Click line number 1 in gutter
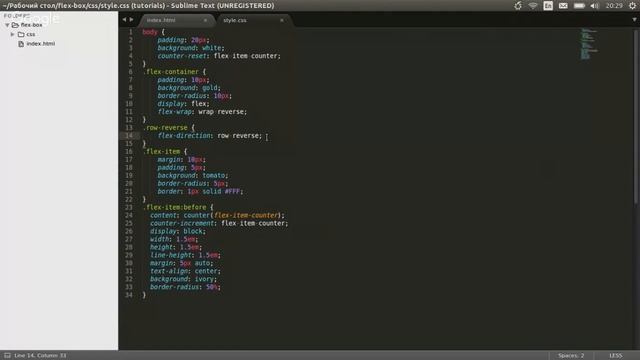Viewport: 640px width, 360px height. click(131, 32)
